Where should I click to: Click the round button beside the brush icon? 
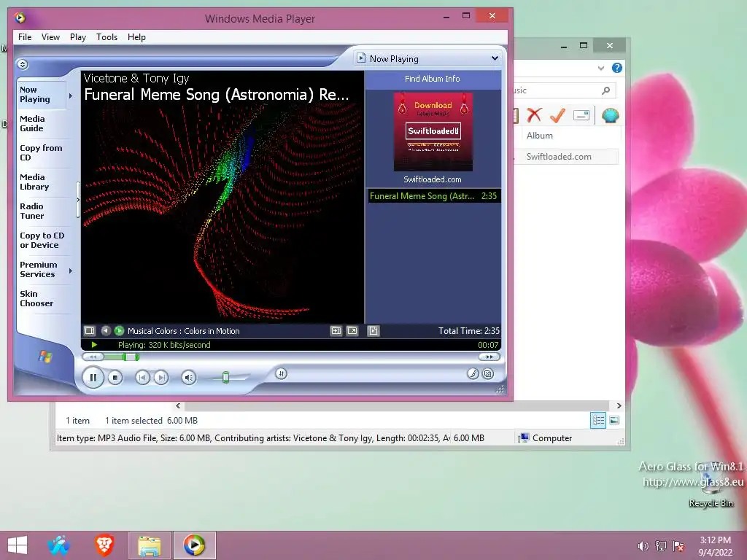(x=488, y=374)
